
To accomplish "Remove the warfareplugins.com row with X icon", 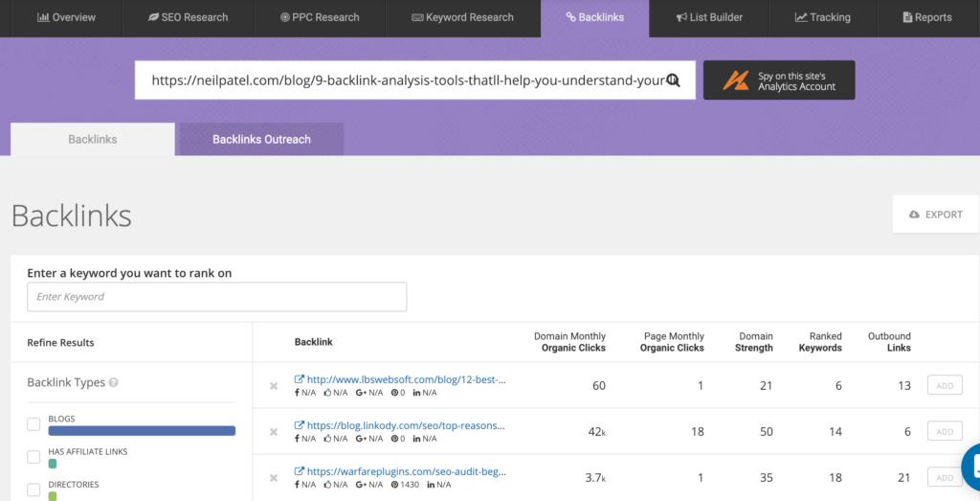I will [x=273, y=478].
